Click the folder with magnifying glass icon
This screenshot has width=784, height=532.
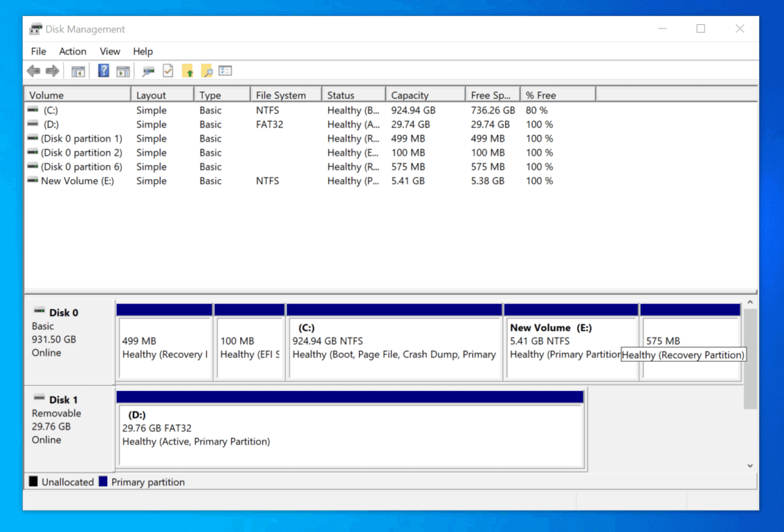click(207, 70)
